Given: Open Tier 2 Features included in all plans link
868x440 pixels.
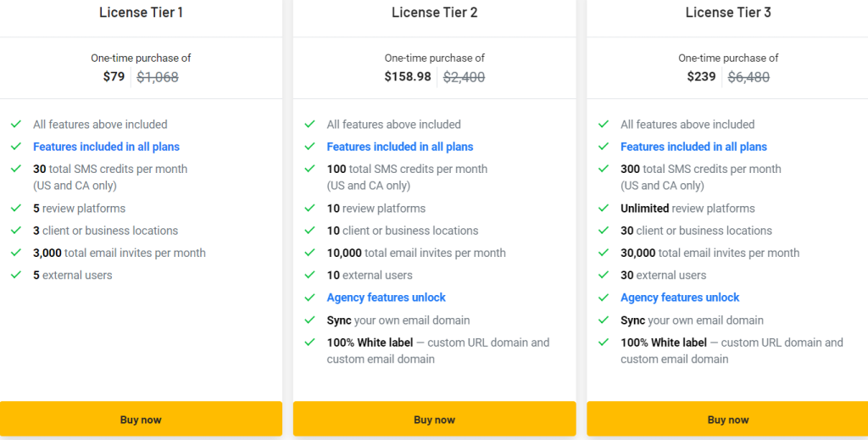Looking at the screenshot, I should 400,147.
